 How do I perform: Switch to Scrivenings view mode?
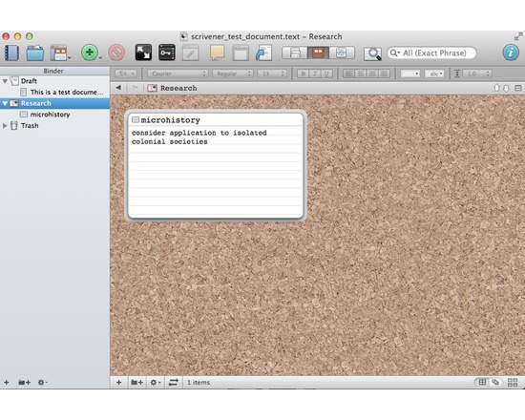[x=295, y=52]
